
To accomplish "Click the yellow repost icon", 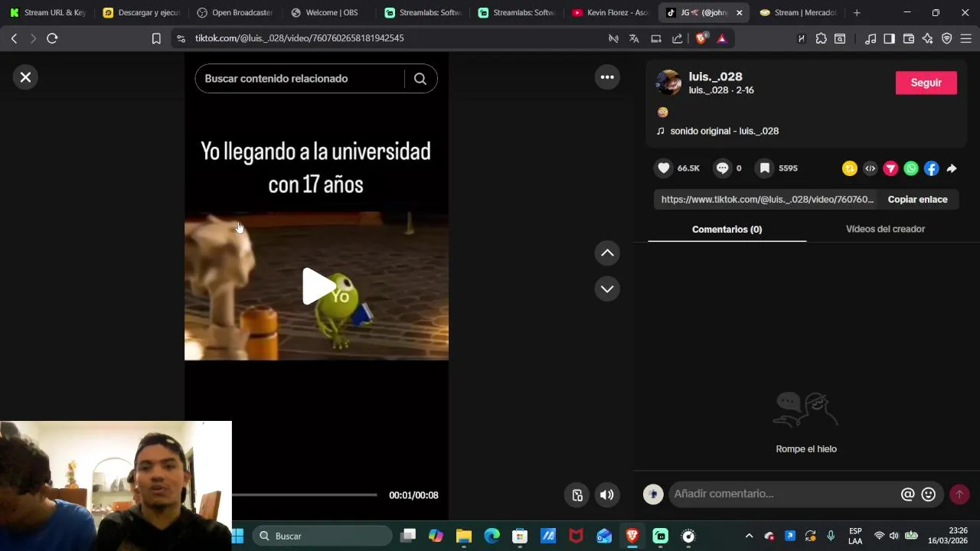I will [x=850, y=169].
